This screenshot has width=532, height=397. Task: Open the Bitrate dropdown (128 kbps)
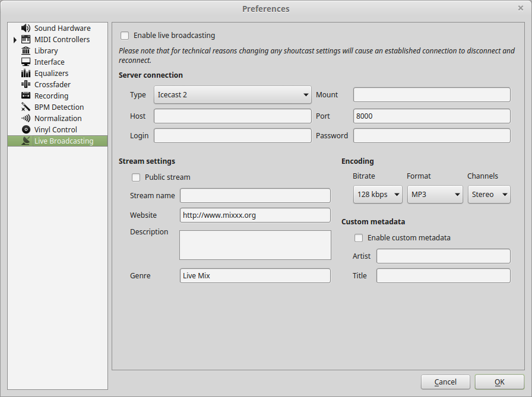coord(378,195)
